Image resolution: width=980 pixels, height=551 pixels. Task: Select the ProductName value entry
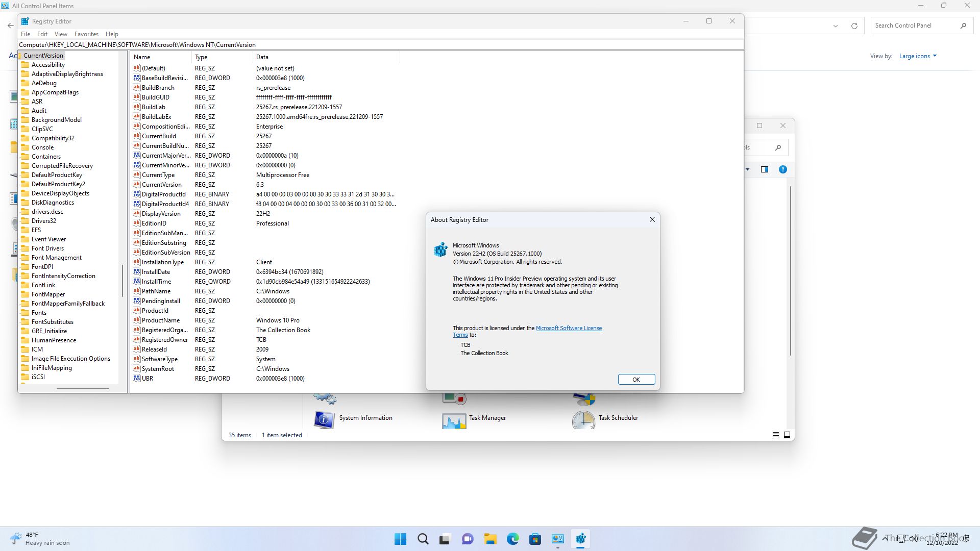(161, 320)
